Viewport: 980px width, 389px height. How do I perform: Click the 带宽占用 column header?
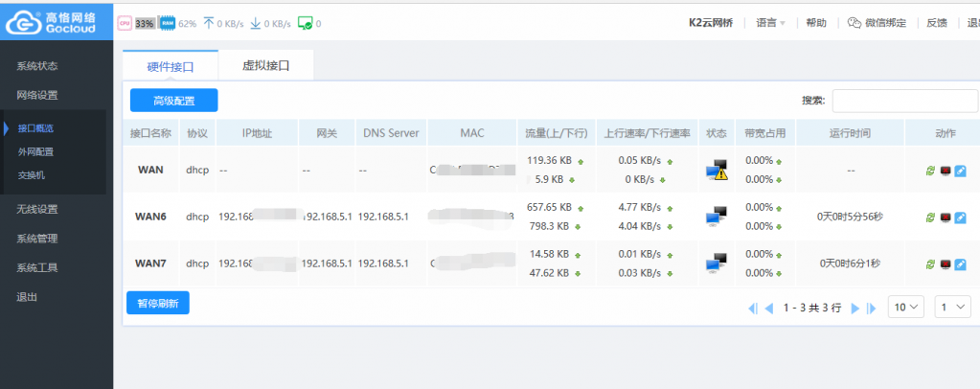(765, 133)
